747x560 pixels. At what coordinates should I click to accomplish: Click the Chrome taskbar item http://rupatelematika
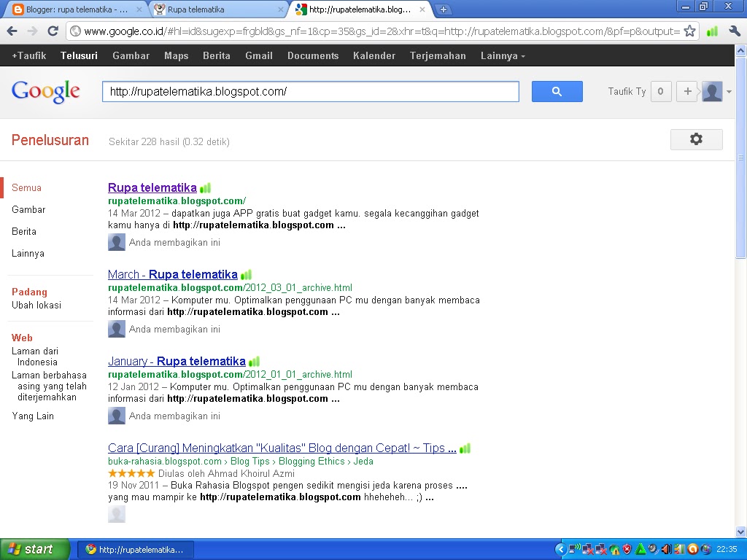pyautogui.click(x=135, y=550)
